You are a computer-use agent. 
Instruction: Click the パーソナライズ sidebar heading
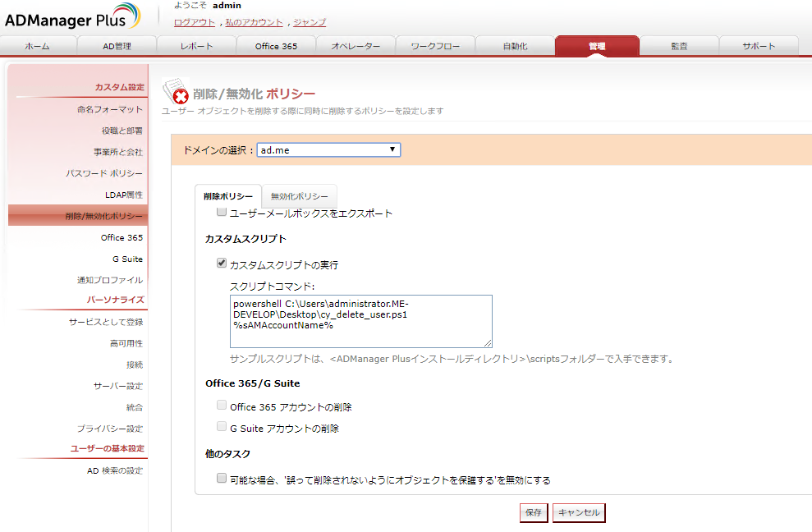click(116, 300)
